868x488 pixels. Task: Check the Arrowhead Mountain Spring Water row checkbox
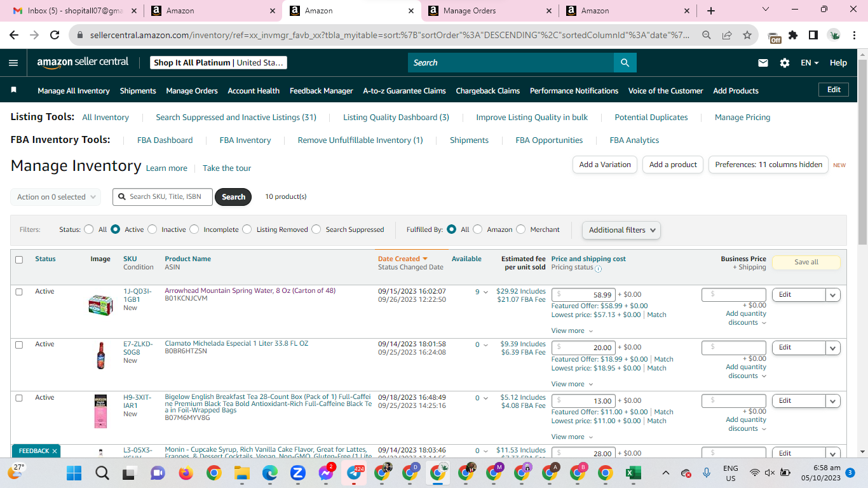coord(19,292)
